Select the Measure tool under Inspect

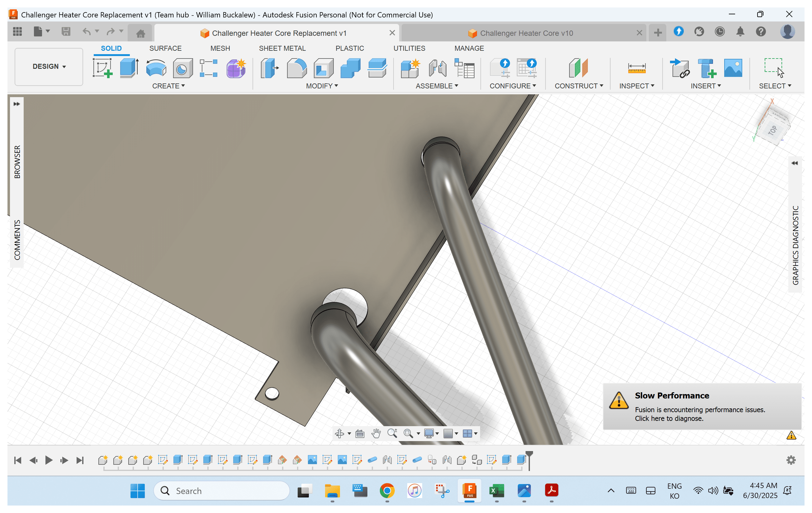636,68
